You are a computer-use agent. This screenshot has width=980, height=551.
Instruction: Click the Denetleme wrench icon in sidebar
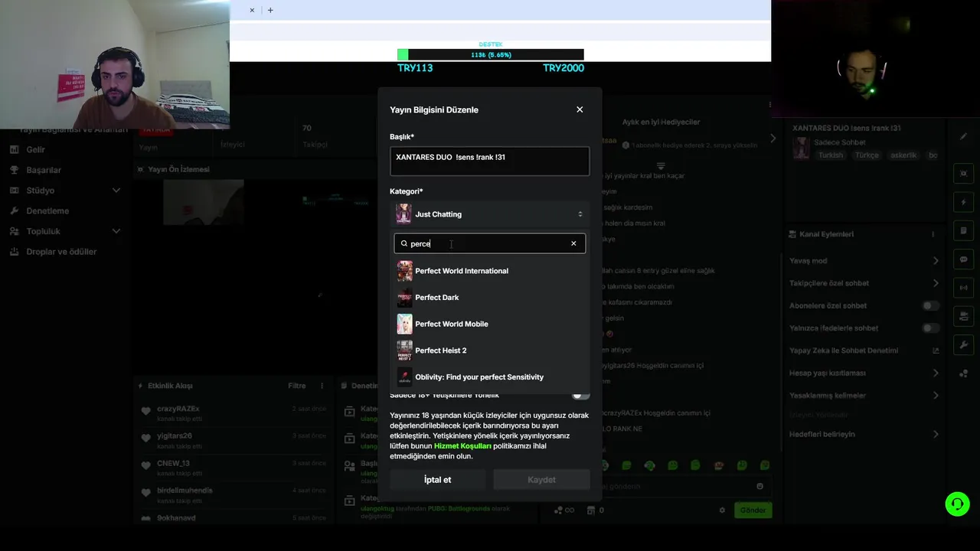point(14,210)
